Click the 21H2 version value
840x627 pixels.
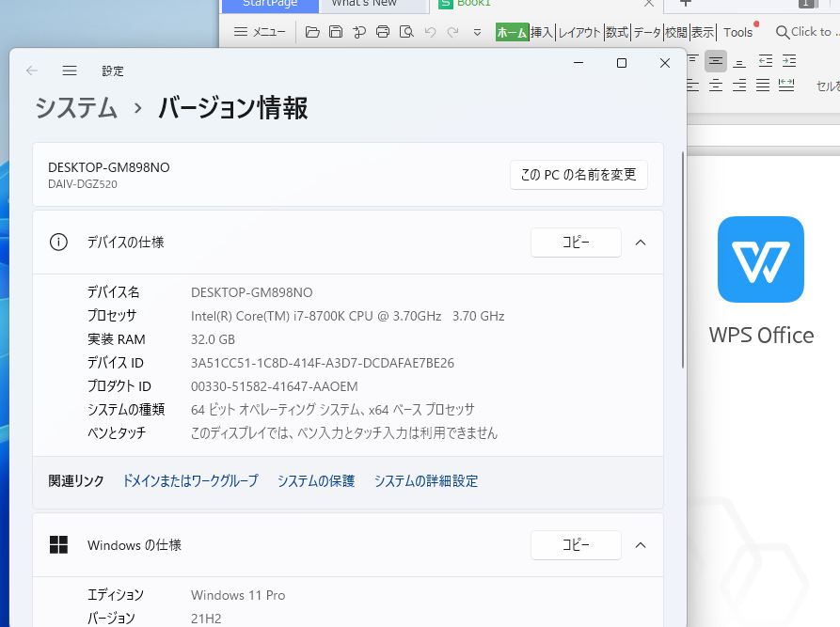click(206, 619)
